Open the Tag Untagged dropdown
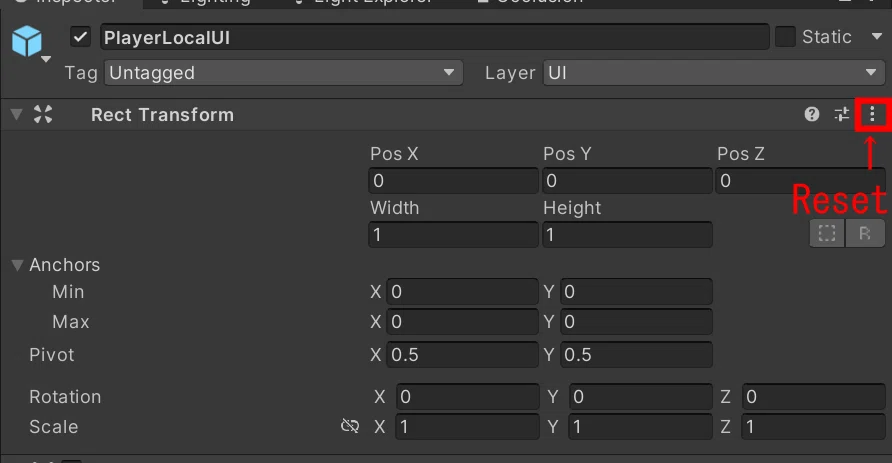Viewport: 892px width, 463px height. [283, 73]
